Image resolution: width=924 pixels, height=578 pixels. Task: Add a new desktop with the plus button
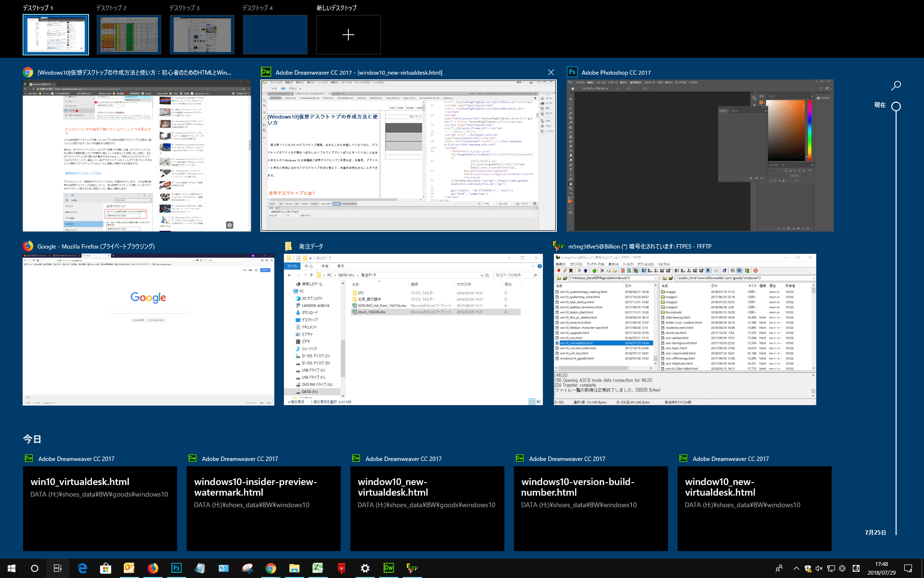pos(348,35)
